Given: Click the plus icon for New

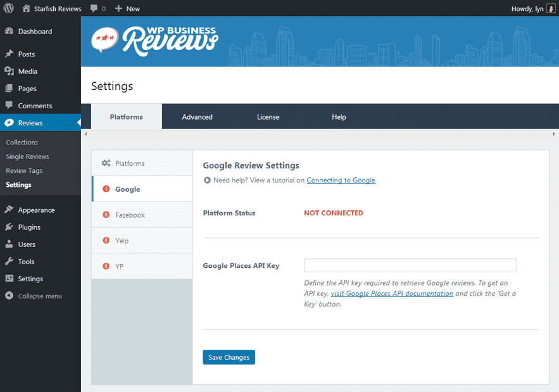Looking at the screenshot, I should pyautogui.click(x=118, y=9).
